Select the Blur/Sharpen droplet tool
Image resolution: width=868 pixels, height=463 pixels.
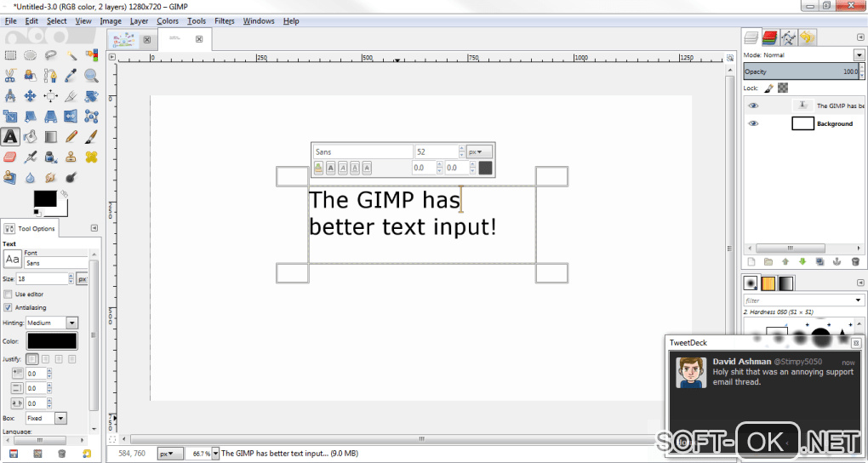click(31, 177)
